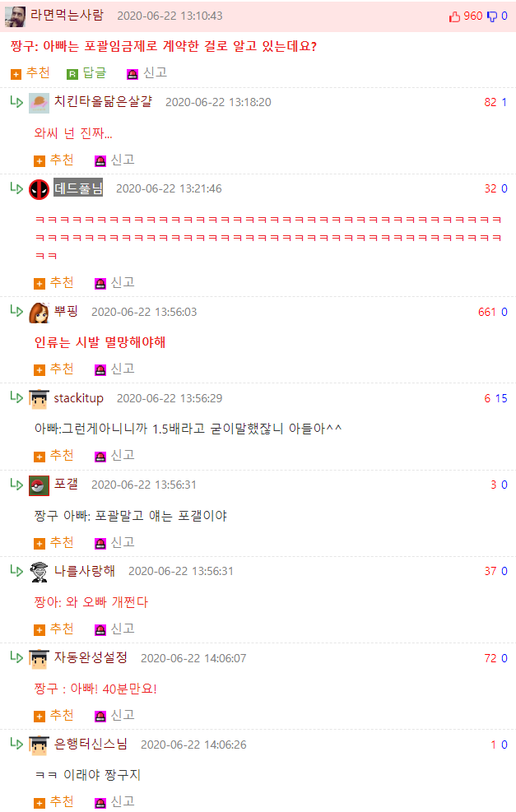Image resolution: width=516 pixels, height=812 pixels.
Task: Click Pokeball avatar of 포갤
Action: (39, 485)
